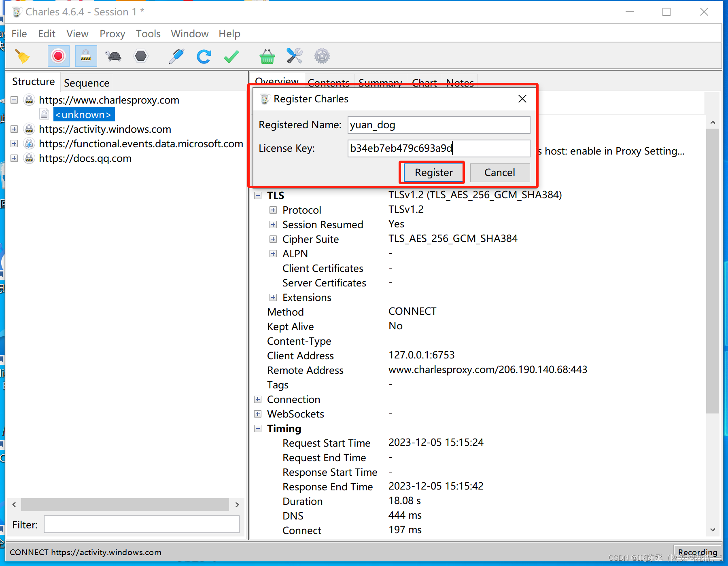Select https://activity.windows.com host
The image size is (728, 566).
tap(105, 129)
